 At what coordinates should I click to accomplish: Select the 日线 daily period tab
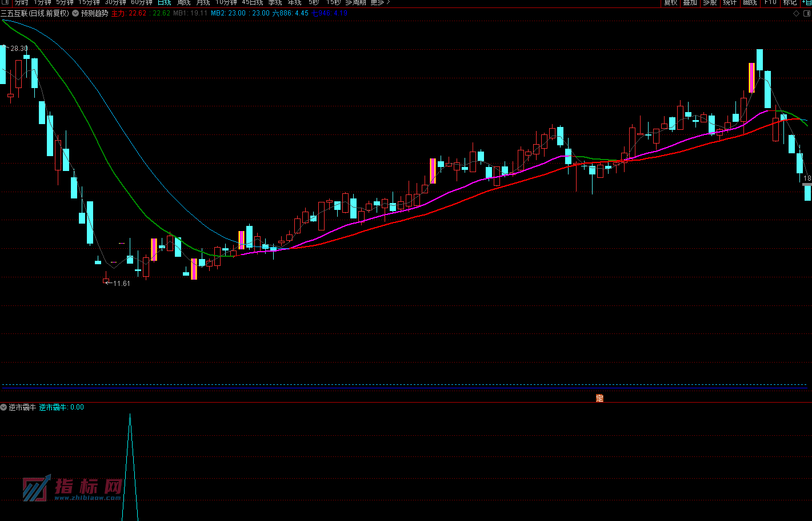pos(165,3)
